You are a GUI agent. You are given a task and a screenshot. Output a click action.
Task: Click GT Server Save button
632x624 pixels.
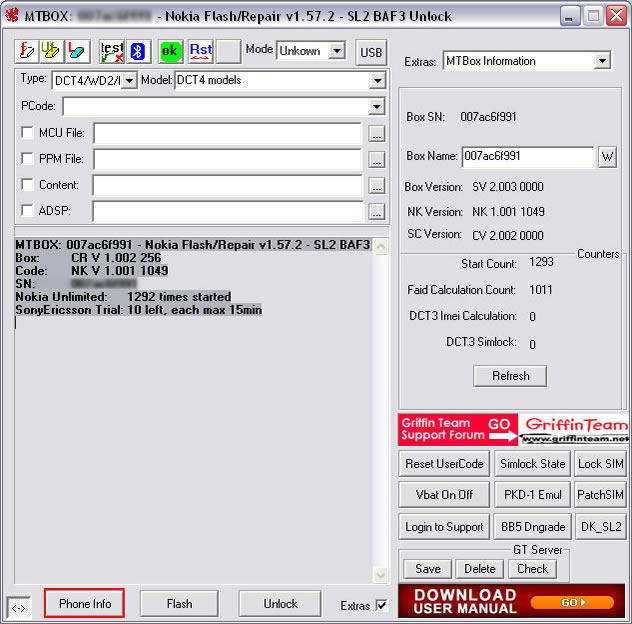[x=428, y=569]
